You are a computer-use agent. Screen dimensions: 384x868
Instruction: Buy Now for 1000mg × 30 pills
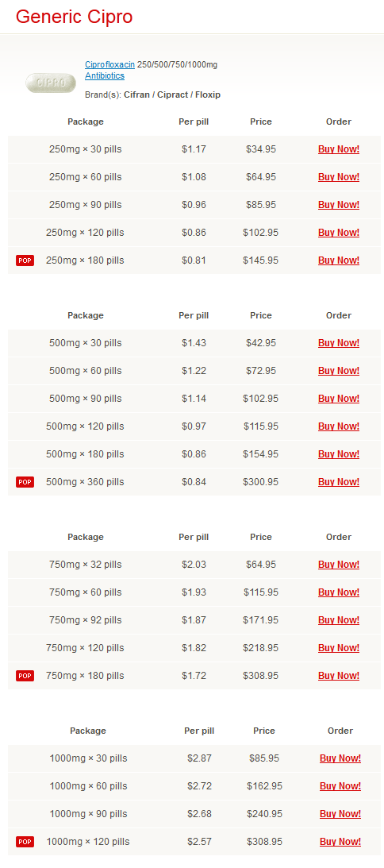pos(340,758)
